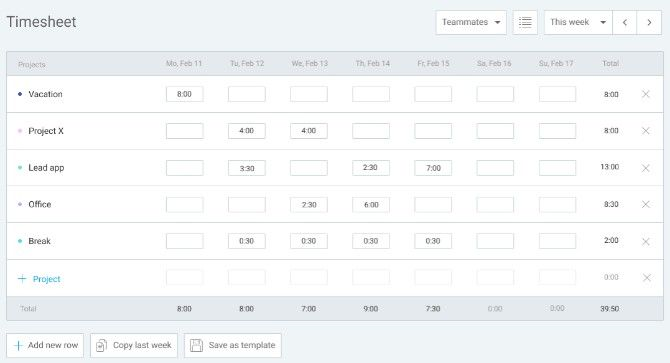Go to next week arrow
This screenshot has width=670, height=363.
649,22
